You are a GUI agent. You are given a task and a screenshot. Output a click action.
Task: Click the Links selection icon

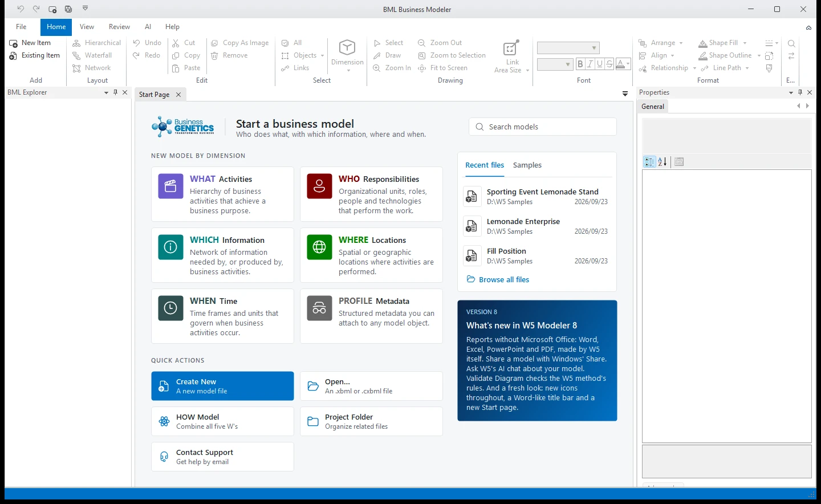coord(285,68)
